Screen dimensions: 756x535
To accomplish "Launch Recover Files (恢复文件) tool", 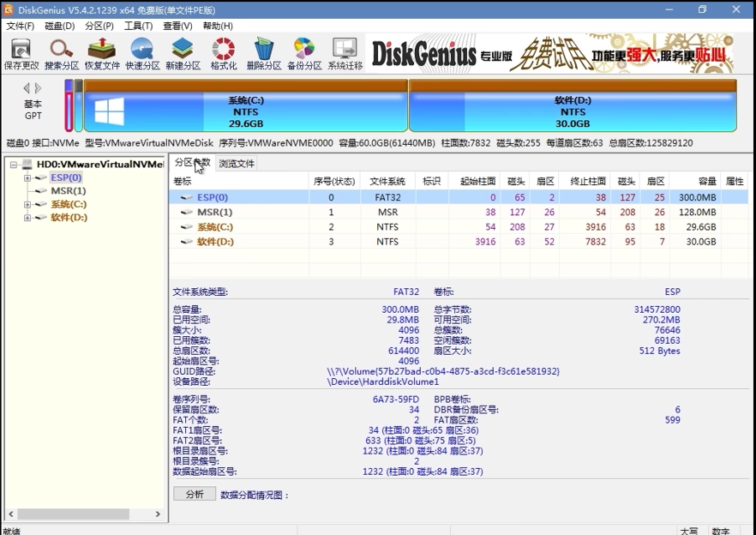I will coord(102,53).
